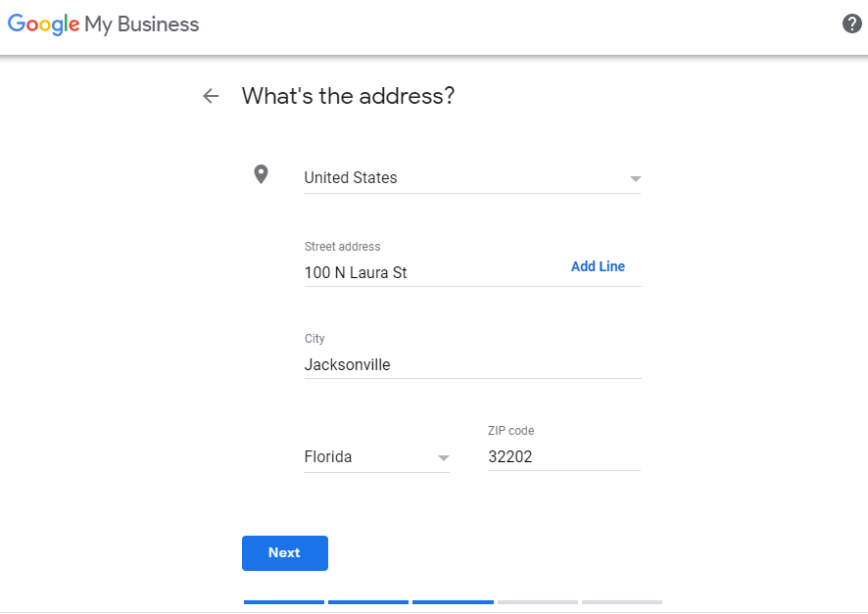
Task: Click the "What's the address?" heading
Action: pyautogui.click(x=348, y=96)
